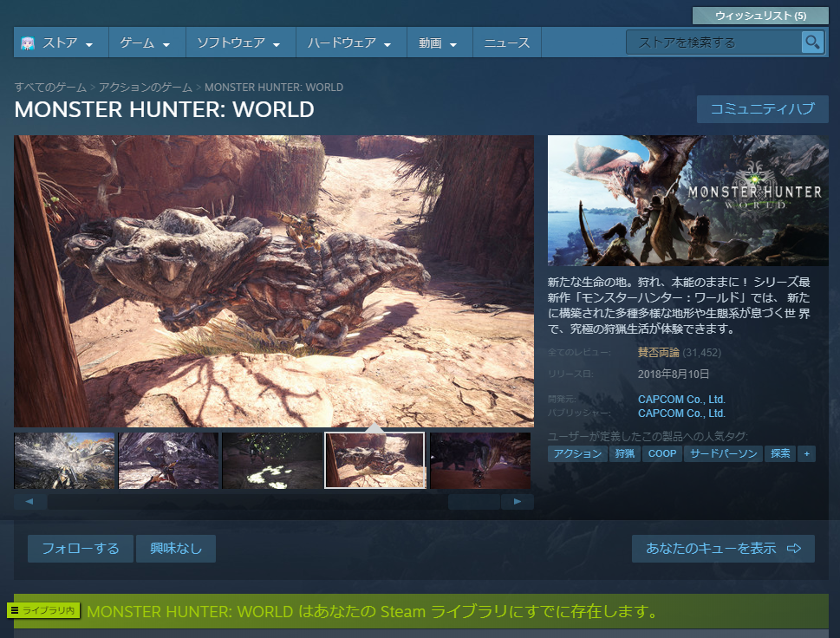This screenshot has width=840, height=638.
Task: Expand the ゲーム dropdown menu
Action: 147,42
